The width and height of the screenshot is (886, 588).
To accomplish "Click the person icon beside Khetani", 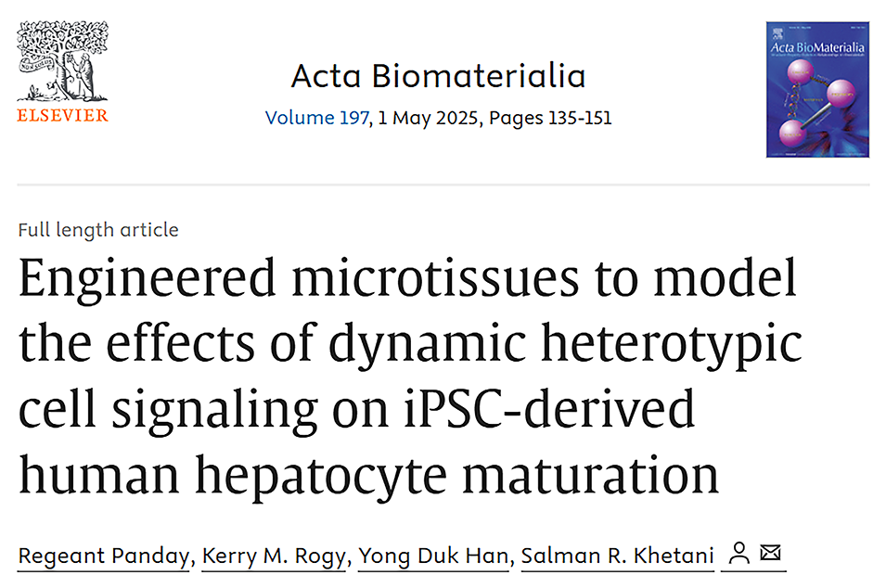I will pos(738,555).
